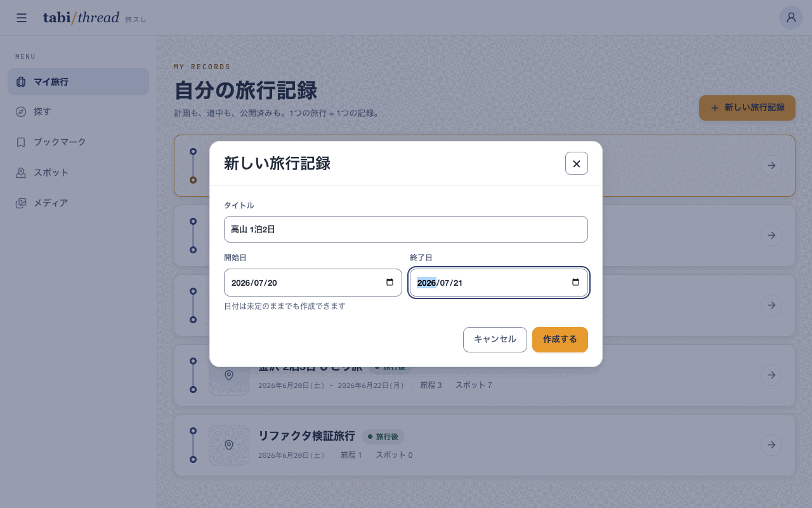812x508 pixels.
Task: Go to ブックマーク in the sidebar
Action: [78, 142]
